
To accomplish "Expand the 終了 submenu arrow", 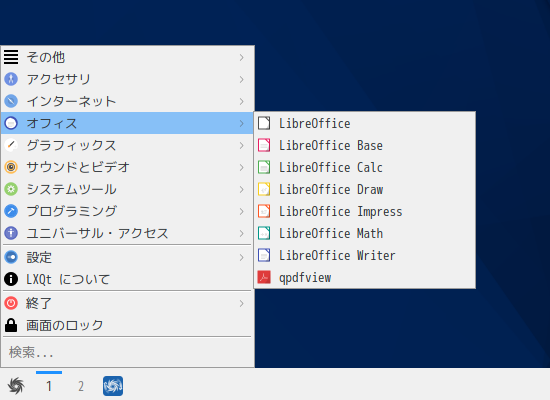I will point(241,303).
